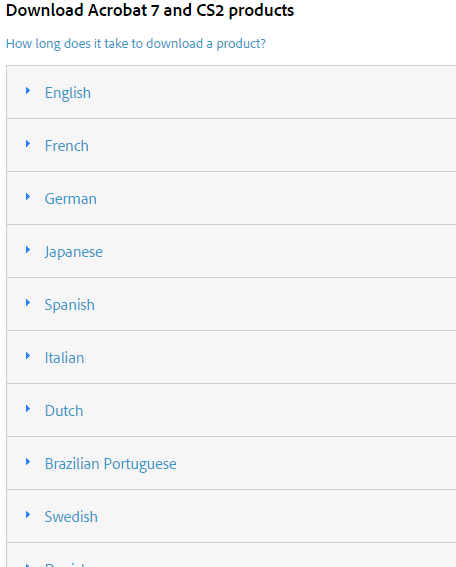
Task: Open the download time help link
Action: [x=136, y=44]
